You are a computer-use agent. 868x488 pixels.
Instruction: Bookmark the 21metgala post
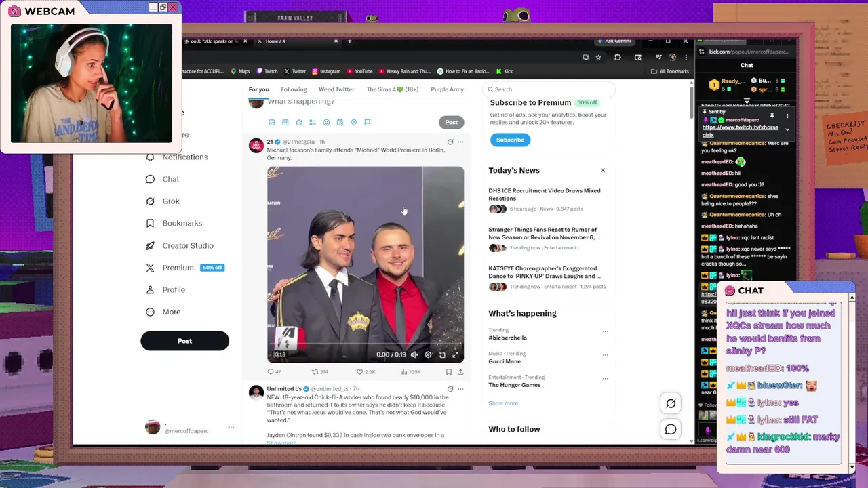[448, 371]
